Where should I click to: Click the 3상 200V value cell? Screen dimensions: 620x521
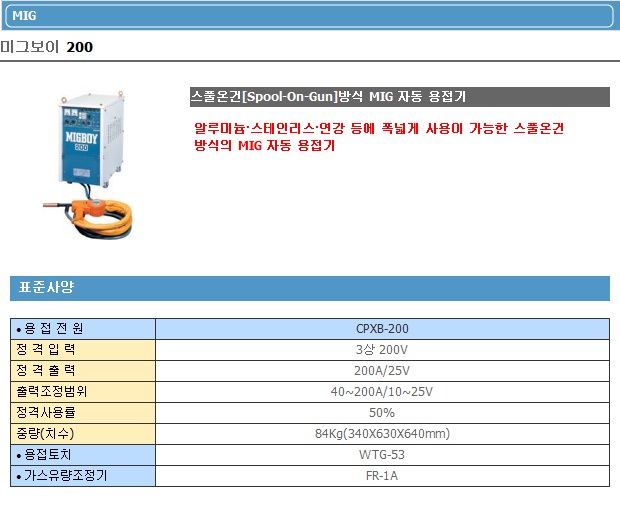point(382,350)
